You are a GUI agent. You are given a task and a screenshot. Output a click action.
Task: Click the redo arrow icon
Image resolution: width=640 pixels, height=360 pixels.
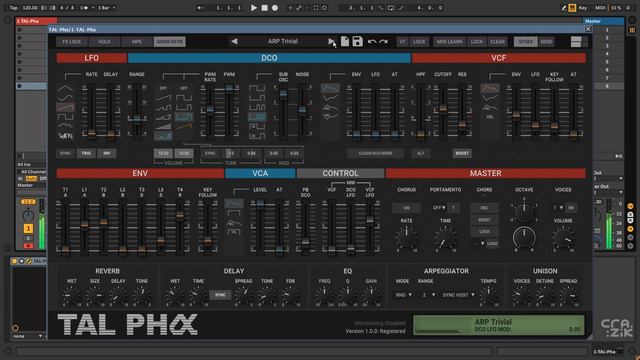coord(383,42)
